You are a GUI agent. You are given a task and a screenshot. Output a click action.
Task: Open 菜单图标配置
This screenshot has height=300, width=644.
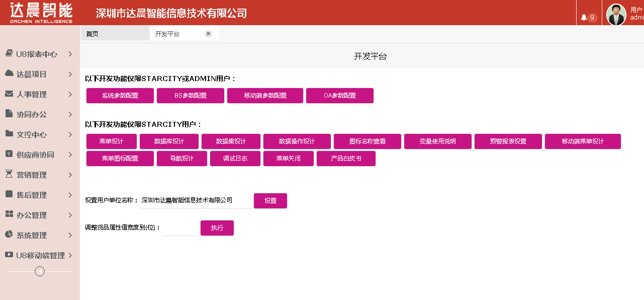coord(120,159)
